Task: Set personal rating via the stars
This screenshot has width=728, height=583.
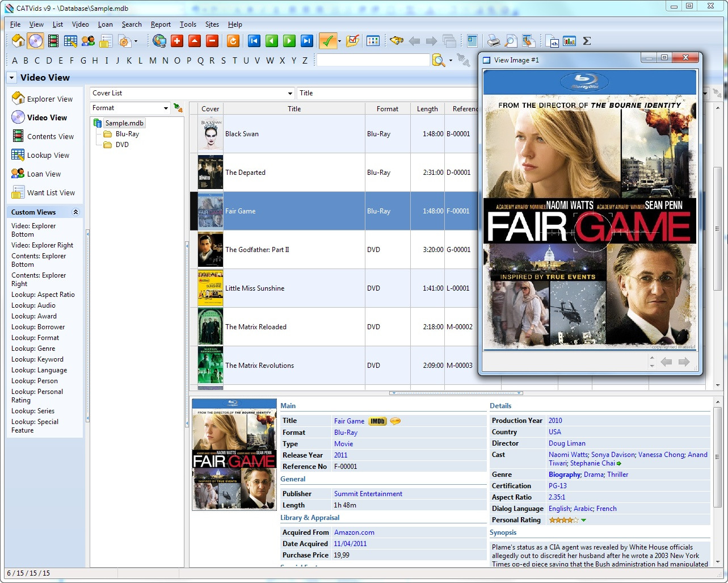Action: point(563,520)
